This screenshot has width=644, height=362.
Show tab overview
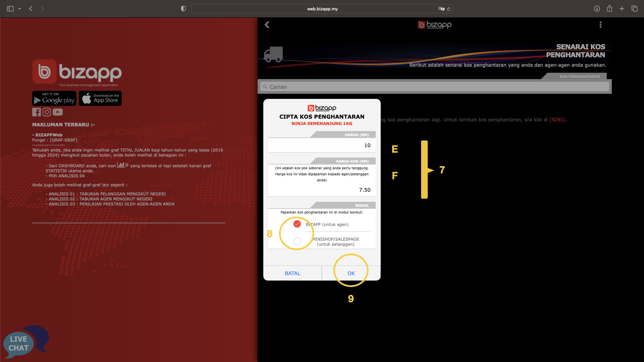pos(634,9)
